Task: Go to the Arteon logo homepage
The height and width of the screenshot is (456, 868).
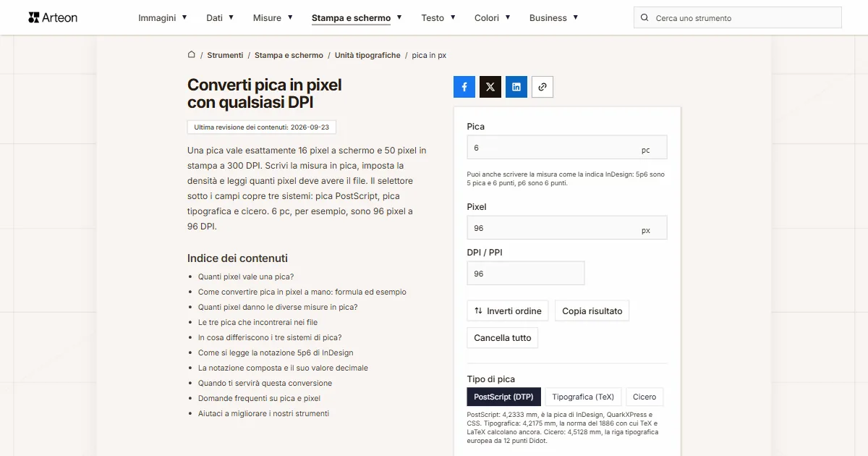Action: 53,17
